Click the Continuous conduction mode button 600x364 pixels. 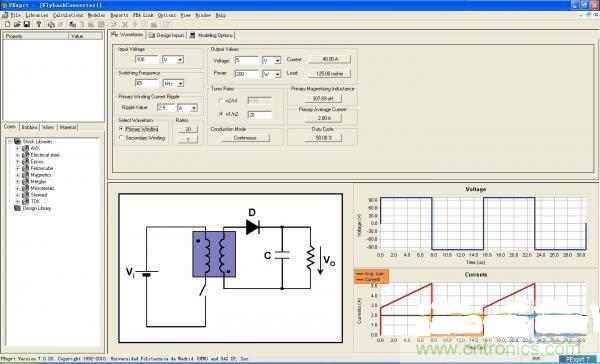pos(245,138)
